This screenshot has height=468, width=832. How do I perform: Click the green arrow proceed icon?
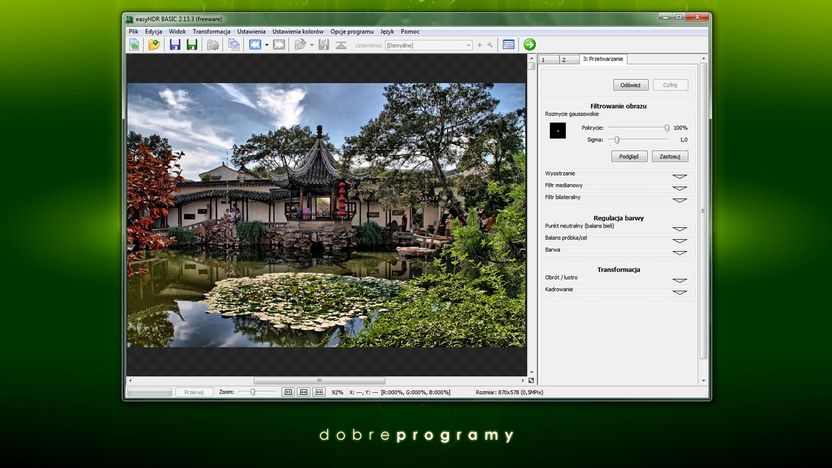coord(529,45)
